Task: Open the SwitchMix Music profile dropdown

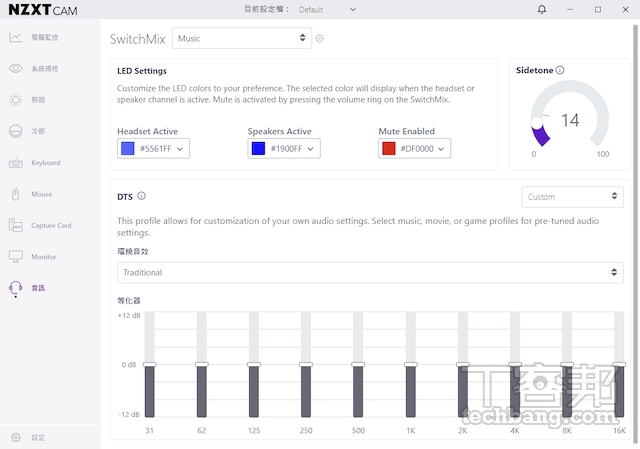Action: tap(242, 38)
